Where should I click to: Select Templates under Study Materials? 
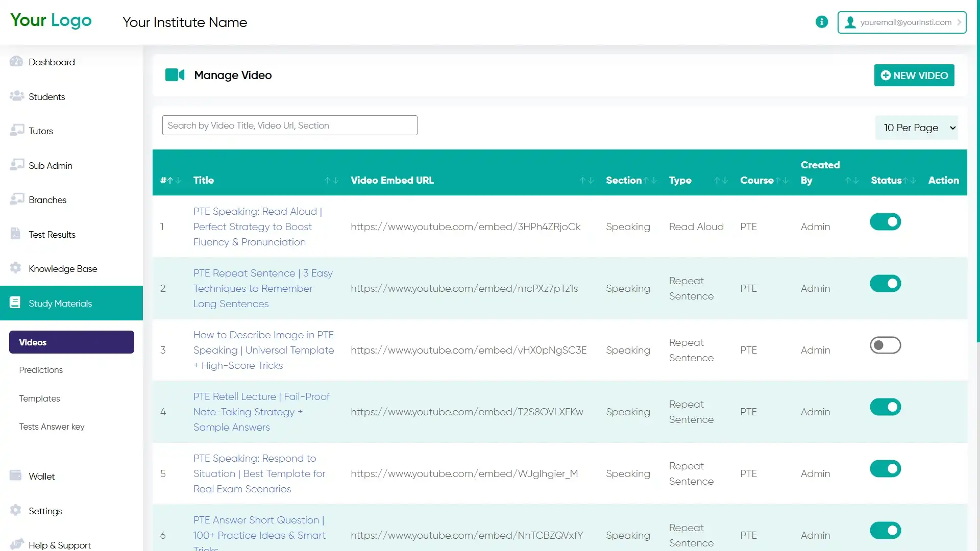(40, 398)
